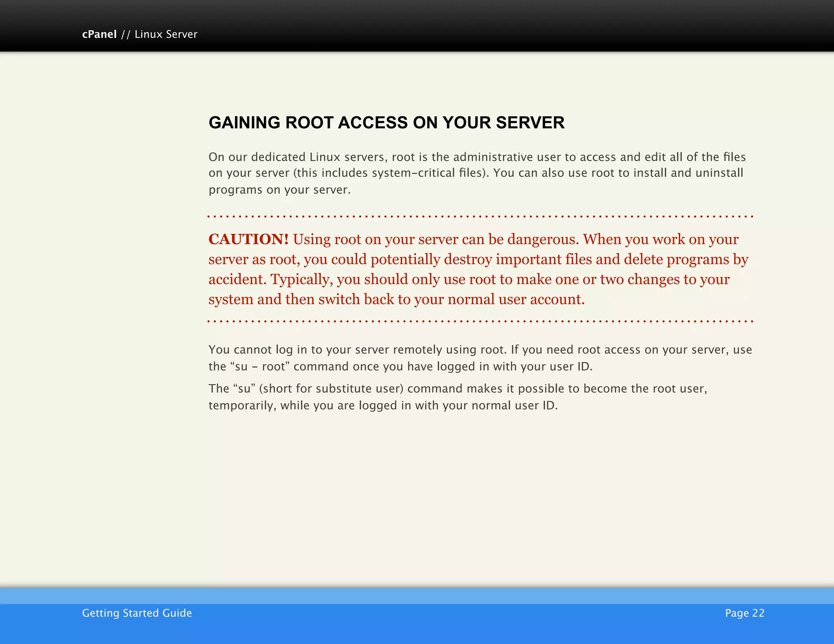Click the 'Getting Started Guide' footer text
Viewport: 834px width, 644px height.
click(137, 613)
